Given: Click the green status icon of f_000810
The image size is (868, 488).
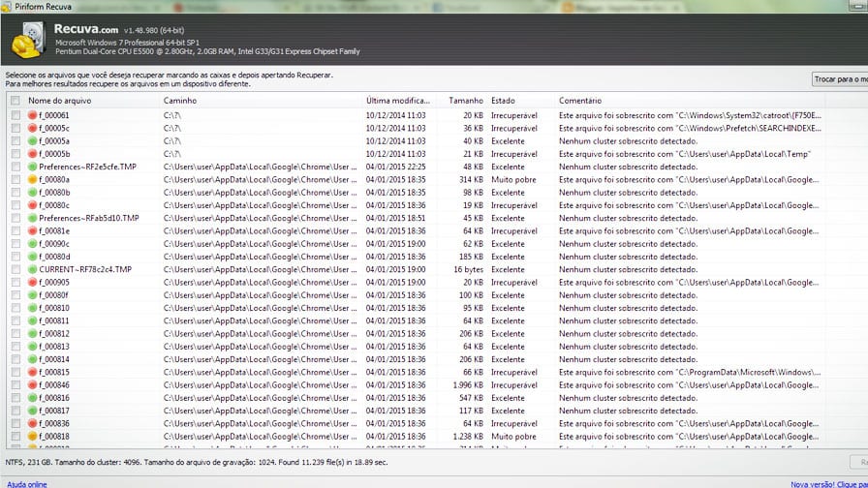Looking at the screenshot, I should point(33,308).
